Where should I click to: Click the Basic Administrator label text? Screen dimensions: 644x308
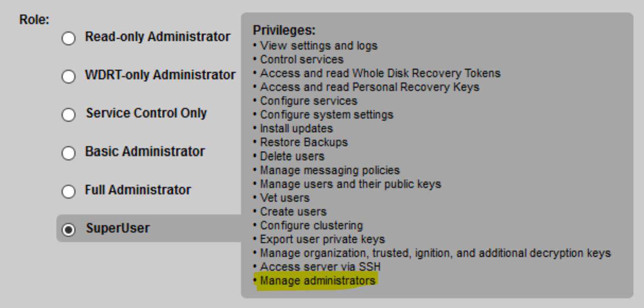click(x=145, y=152)
